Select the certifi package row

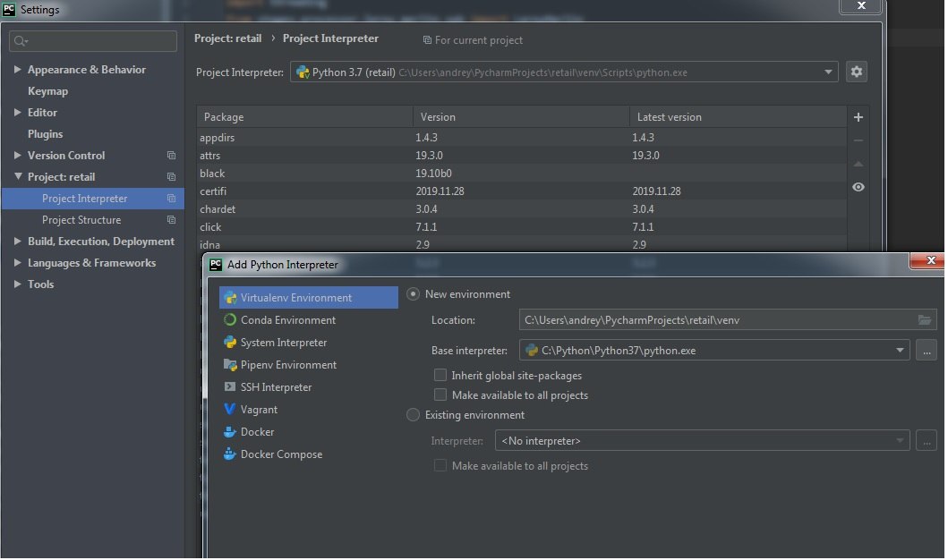[523, 191]
